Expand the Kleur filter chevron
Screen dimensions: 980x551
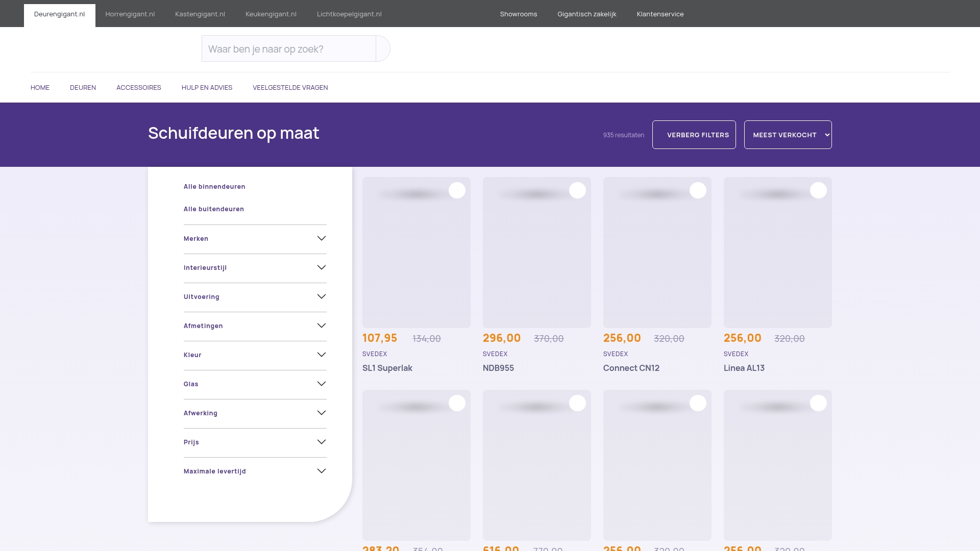[x=322, y=355]
